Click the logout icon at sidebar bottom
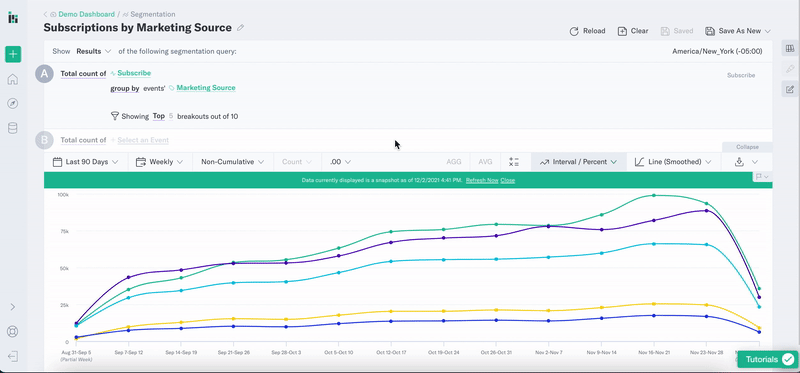This screenshot has height=373, width=800. tap(13, 356)
